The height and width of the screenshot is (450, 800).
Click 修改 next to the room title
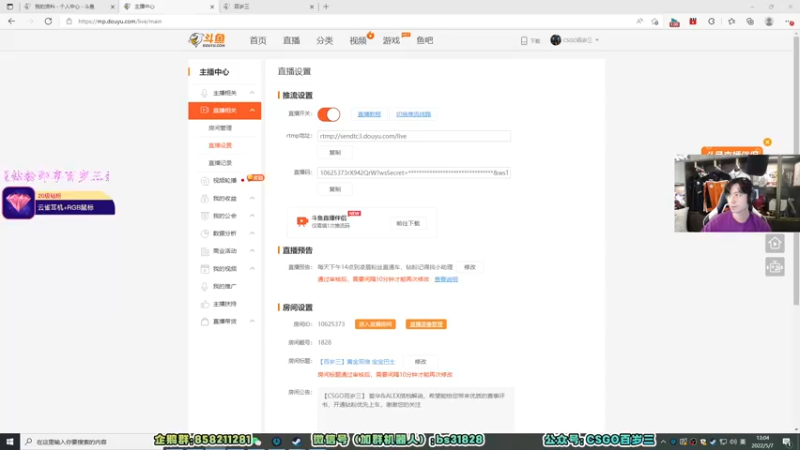coord(420,361)
